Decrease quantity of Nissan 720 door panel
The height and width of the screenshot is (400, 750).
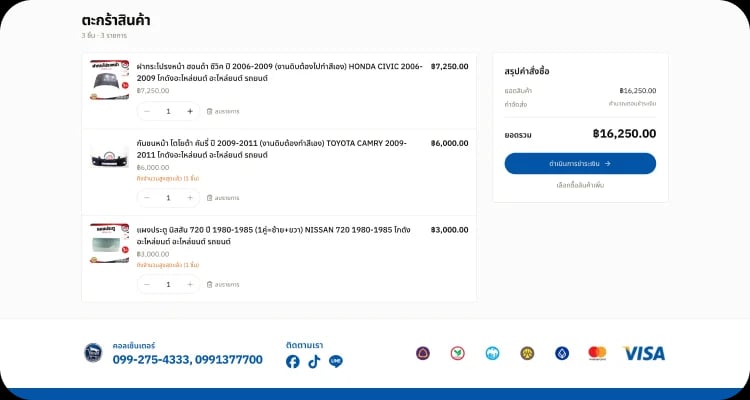tap(147, 284)
